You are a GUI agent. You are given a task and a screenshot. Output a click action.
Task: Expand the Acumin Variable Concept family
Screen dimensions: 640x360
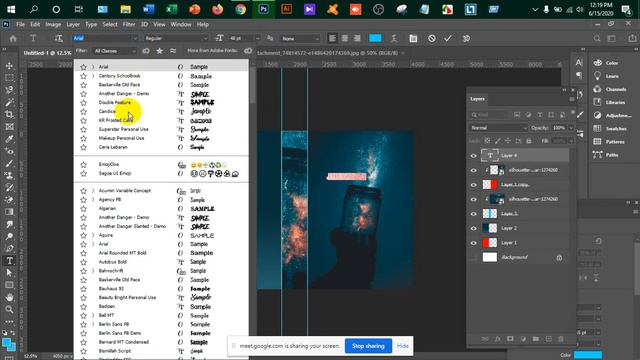tap(93, 191)
